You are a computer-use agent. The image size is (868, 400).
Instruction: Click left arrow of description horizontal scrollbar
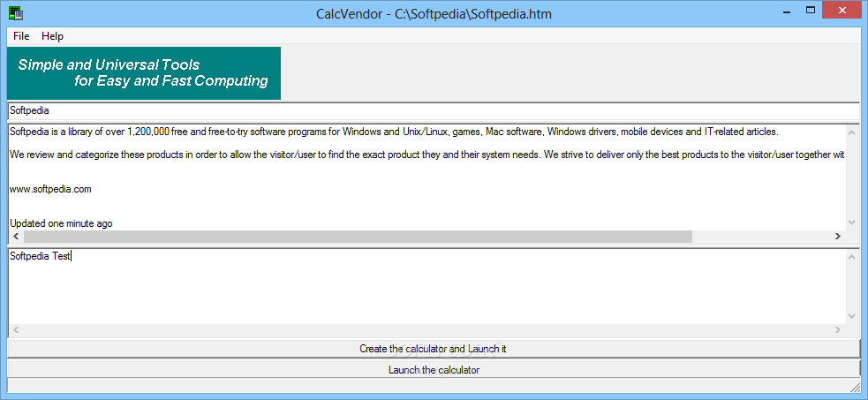pos(16,237)
